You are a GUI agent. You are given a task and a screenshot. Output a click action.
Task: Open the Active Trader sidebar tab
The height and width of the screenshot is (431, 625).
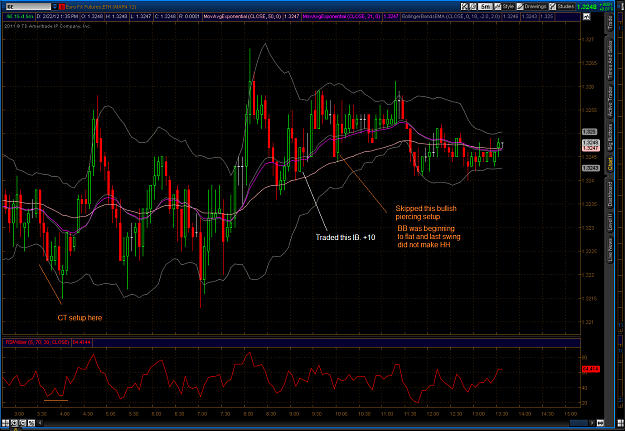(610, 101)
